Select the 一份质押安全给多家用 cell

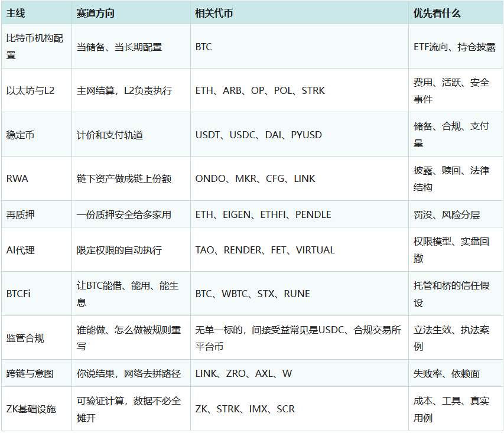131,214
